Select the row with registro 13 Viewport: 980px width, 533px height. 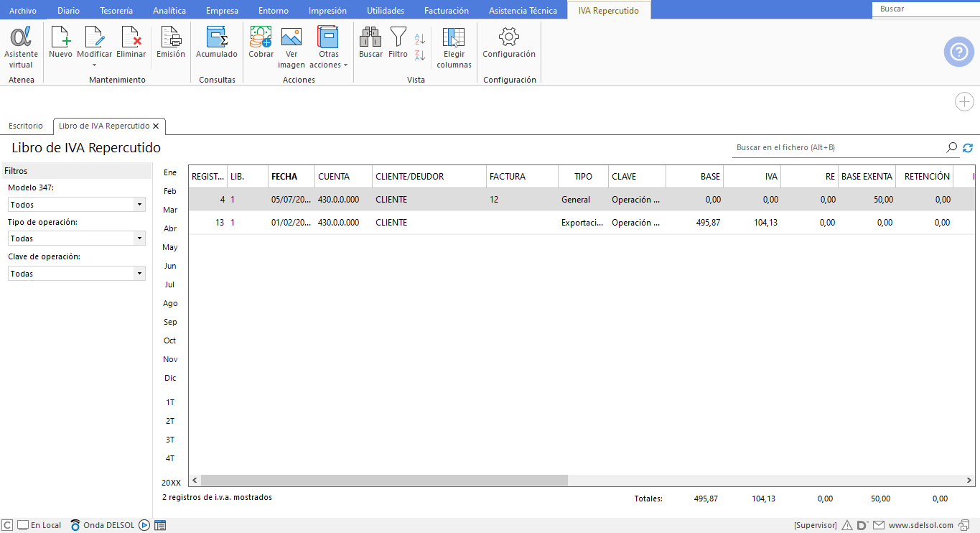pos(582,223)
